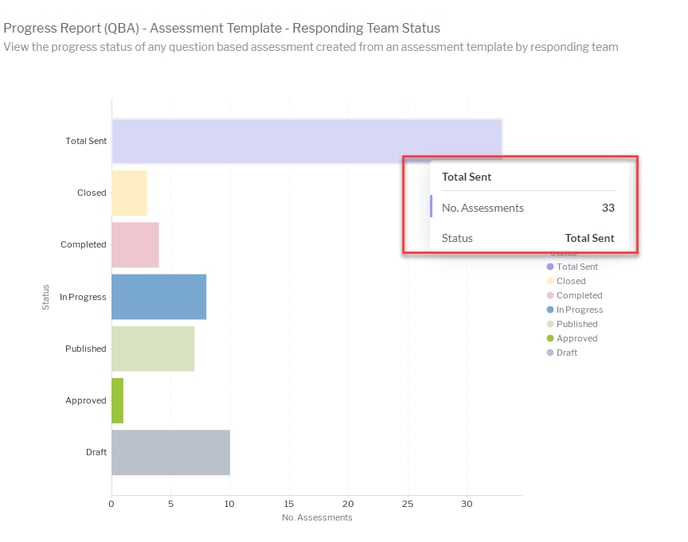
Task: Click the light green Published bar
Action: [x=152, y=349]
